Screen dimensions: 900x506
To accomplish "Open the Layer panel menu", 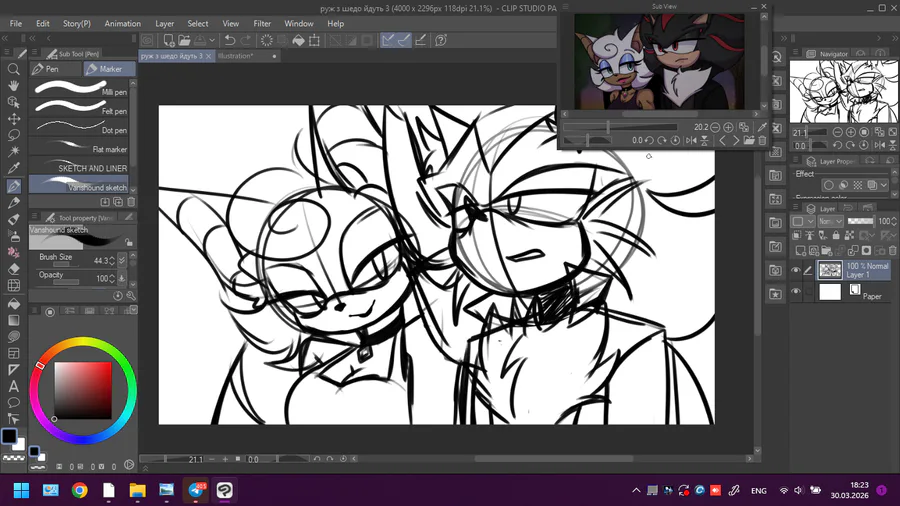I will [796, 207].
